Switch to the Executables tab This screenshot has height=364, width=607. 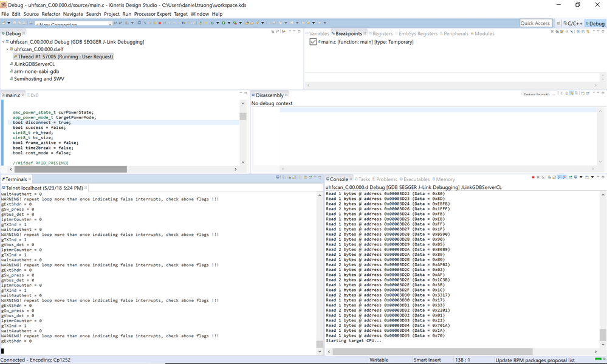[x=414, y=179]
